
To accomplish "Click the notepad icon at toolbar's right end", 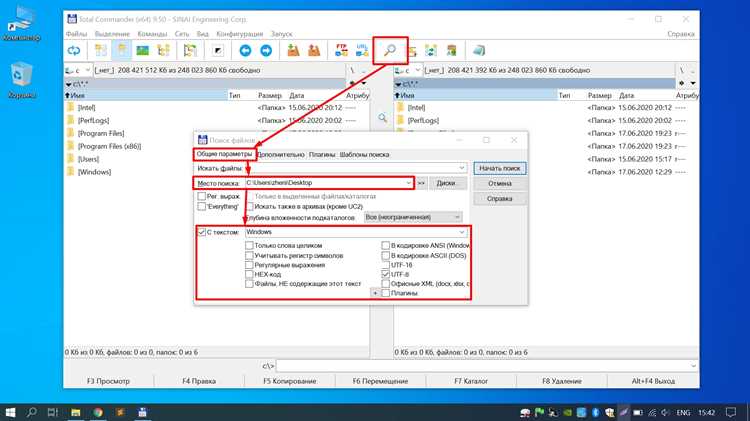I will pyautogui.click(x=479, y=50).
